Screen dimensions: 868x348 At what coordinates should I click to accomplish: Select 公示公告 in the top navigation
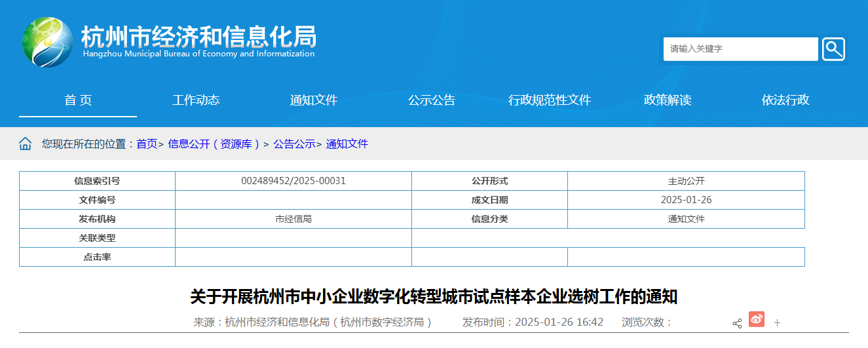tap(432, 100)
